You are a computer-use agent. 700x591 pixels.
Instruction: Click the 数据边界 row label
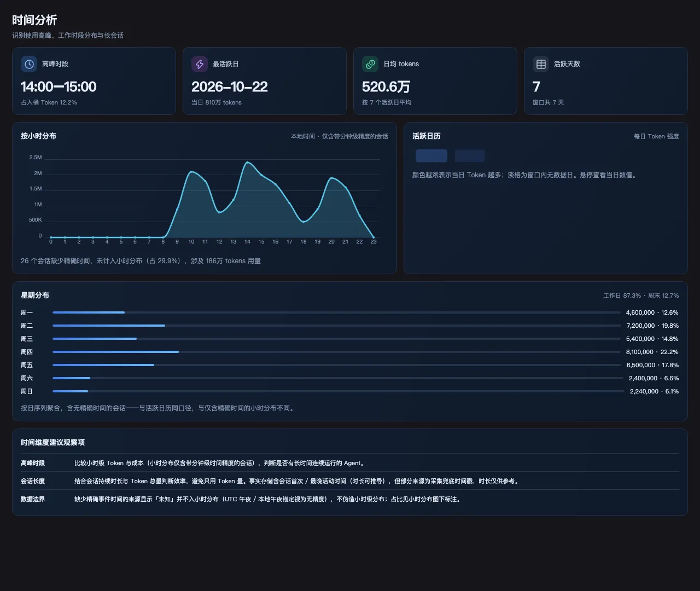click(x=33, y=499)
